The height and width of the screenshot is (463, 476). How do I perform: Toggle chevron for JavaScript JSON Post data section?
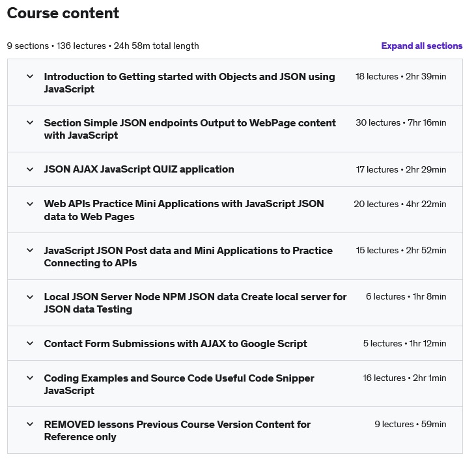tap(30, 250)
